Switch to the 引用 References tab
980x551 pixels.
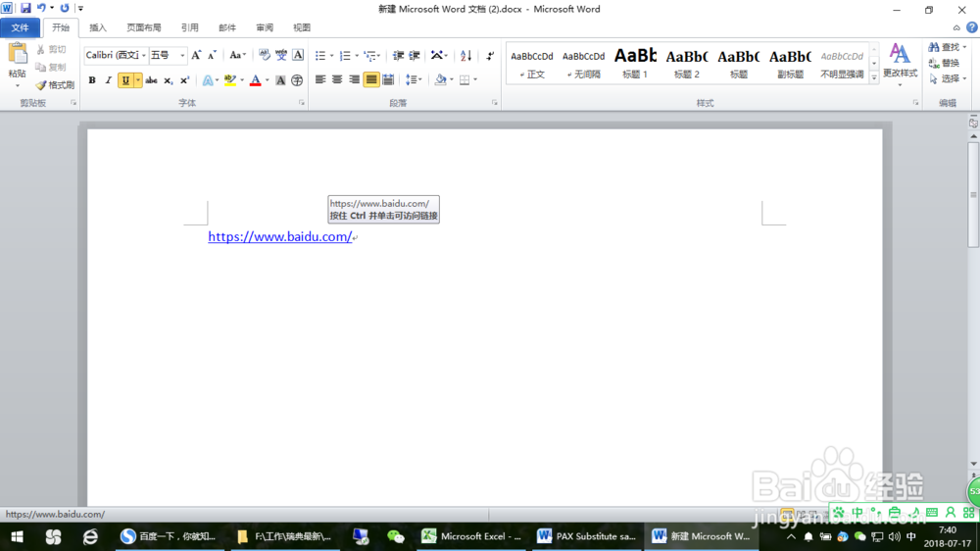point(190,27)
